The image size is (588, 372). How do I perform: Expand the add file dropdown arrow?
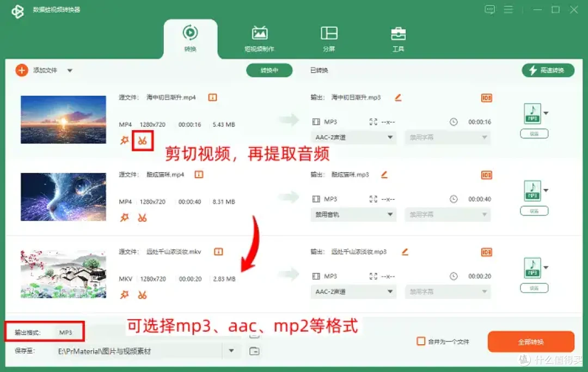[70, 70]
